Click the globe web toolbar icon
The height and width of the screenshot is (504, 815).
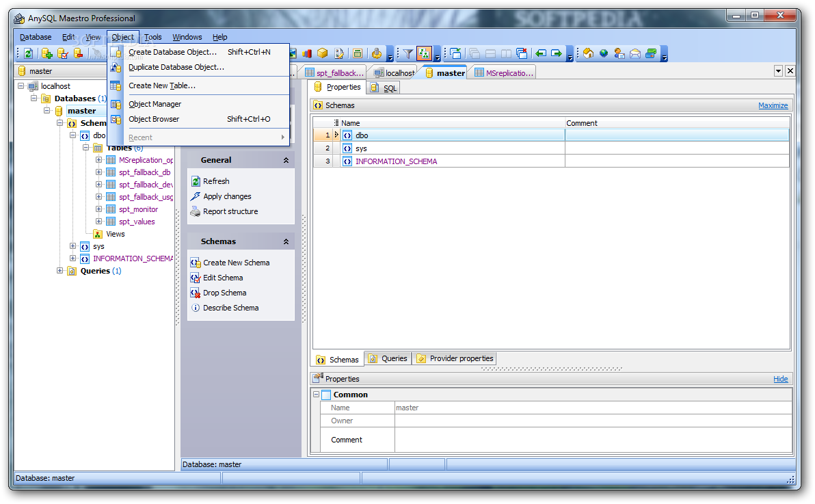click(604, 53)
